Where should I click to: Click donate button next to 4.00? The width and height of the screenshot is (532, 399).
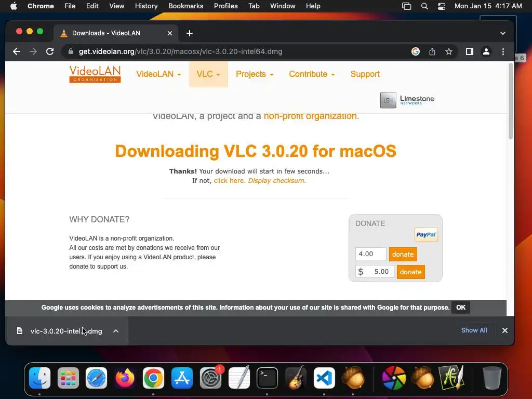pos(403,254)
